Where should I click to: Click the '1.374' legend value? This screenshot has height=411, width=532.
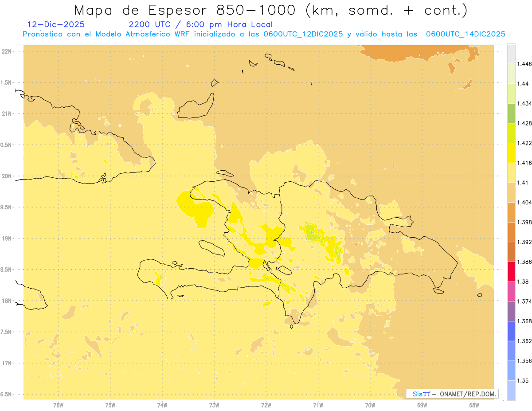tap(524, 301)
